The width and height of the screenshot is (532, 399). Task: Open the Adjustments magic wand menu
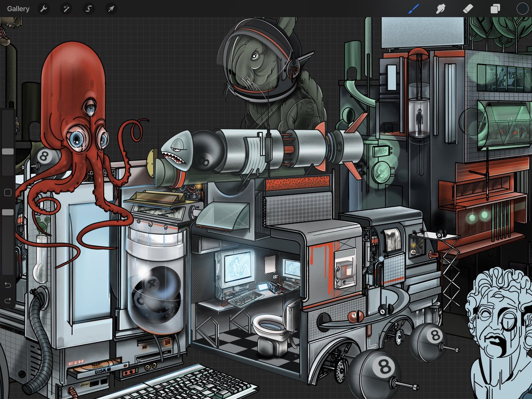pos(66,8)
